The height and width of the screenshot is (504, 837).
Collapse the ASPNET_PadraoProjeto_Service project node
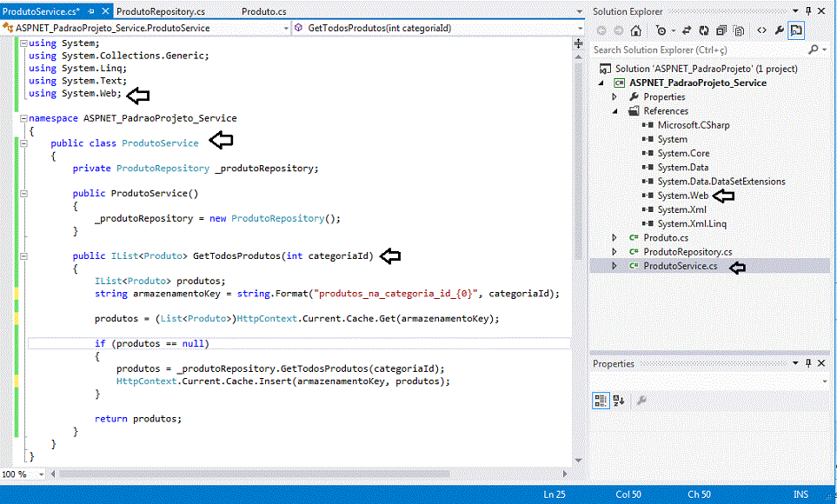click(601, 83)
